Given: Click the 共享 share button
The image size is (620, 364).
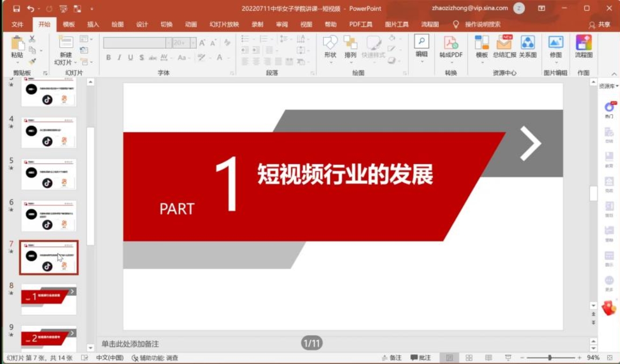Looking at the screenshot, I should pyautogui.click(x=598, y=24).
